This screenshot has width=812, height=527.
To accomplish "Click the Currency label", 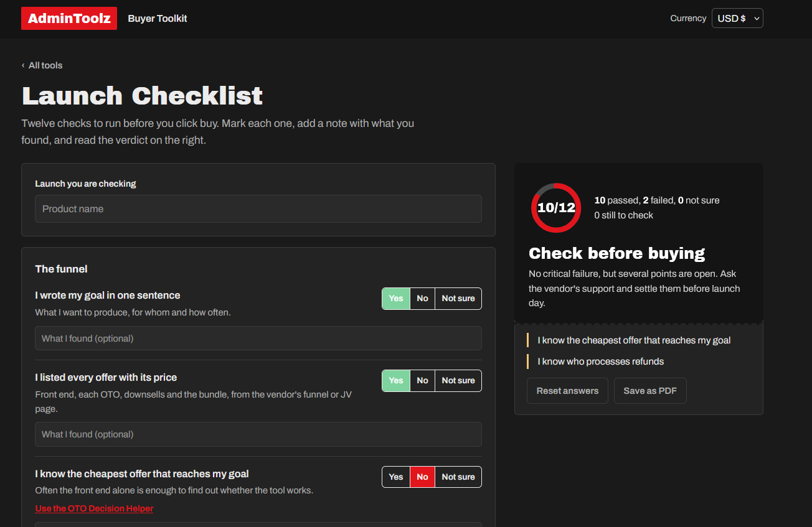I will [x=688, y=18].
